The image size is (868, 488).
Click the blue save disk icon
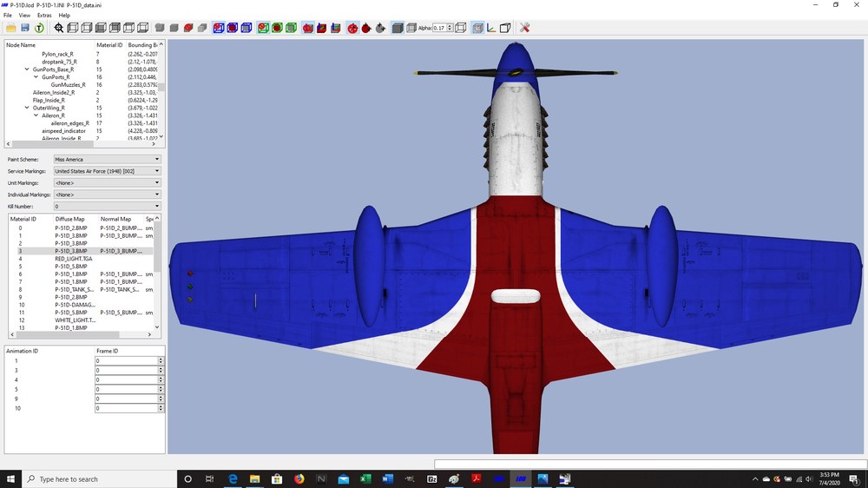pyautogui.click(x=25, y=28)
